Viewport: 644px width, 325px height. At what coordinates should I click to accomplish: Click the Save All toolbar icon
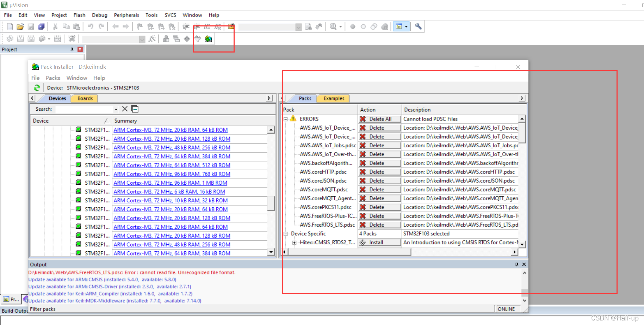[42, 26]
